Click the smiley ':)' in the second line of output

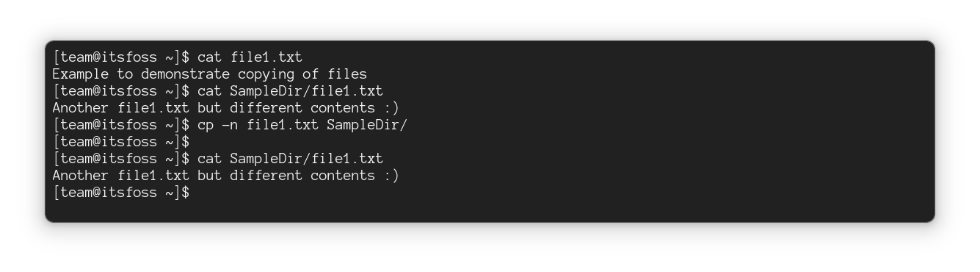(x=391, y=108)
